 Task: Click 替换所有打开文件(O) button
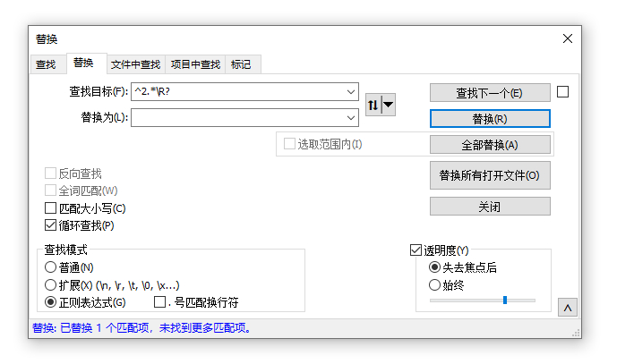[490, 175]
